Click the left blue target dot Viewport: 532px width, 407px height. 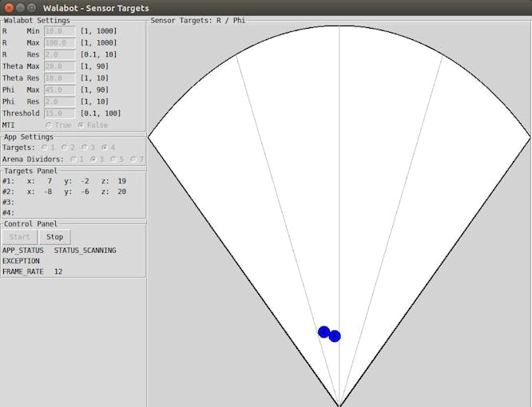(324, 332)
